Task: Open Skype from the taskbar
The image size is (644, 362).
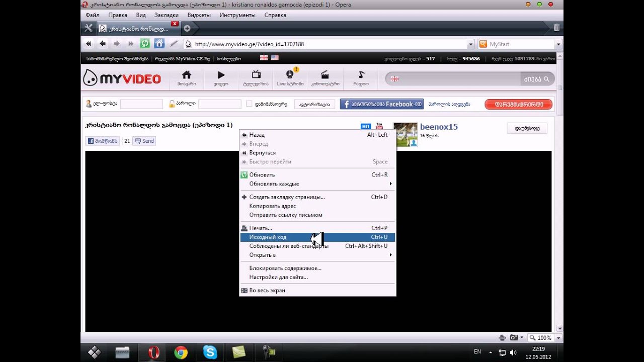Action: point(210,352)
